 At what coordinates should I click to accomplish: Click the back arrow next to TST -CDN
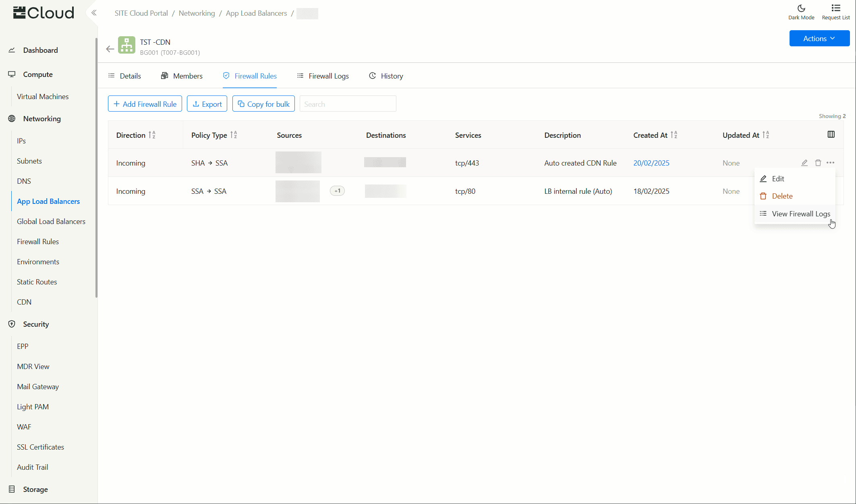click(110, 49)
